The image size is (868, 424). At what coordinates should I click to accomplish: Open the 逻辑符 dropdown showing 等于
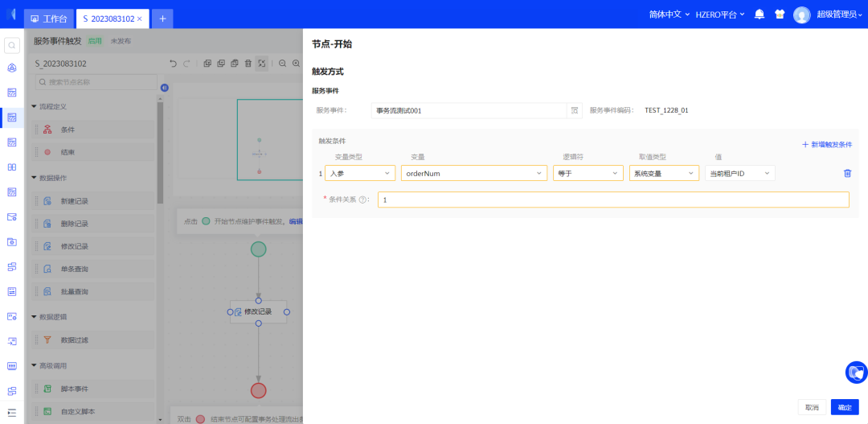(588, 173)
